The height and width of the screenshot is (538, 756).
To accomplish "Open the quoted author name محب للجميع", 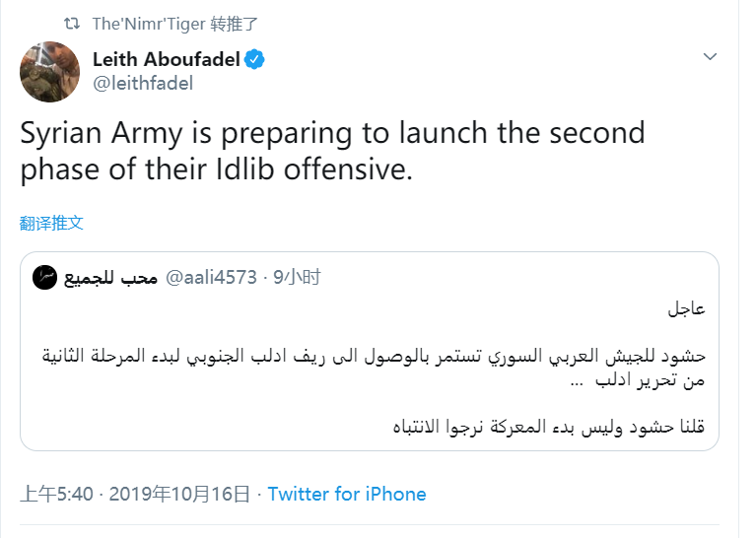I will click(x=111, y=278).
